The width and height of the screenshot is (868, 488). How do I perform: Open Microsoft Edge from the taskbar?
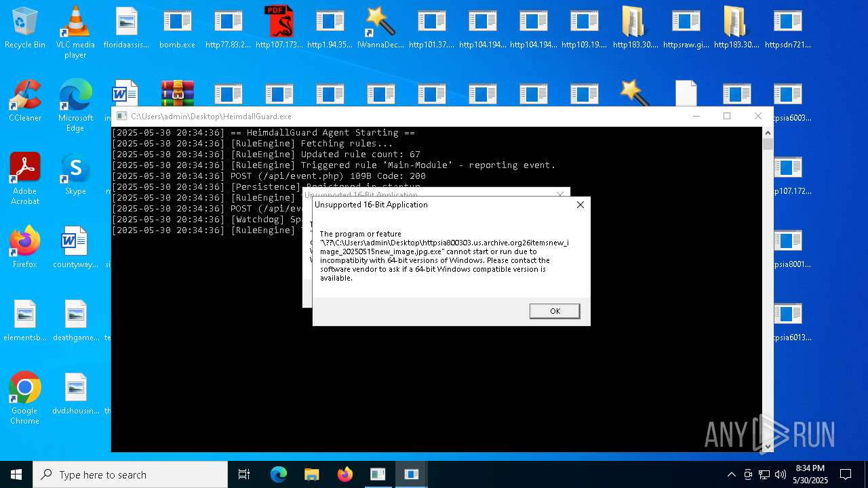coord(279,474)
